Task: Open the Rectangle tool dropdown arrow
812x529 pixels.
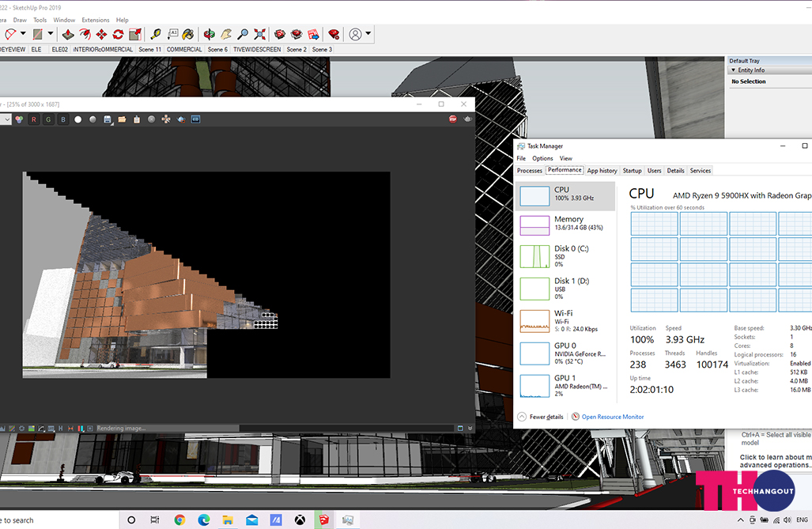Action: (x=51, y=34)
